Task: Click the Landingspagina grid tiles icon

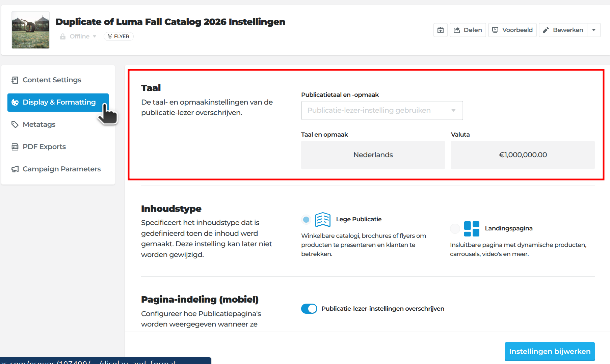Action: click(x=472, y=229)
